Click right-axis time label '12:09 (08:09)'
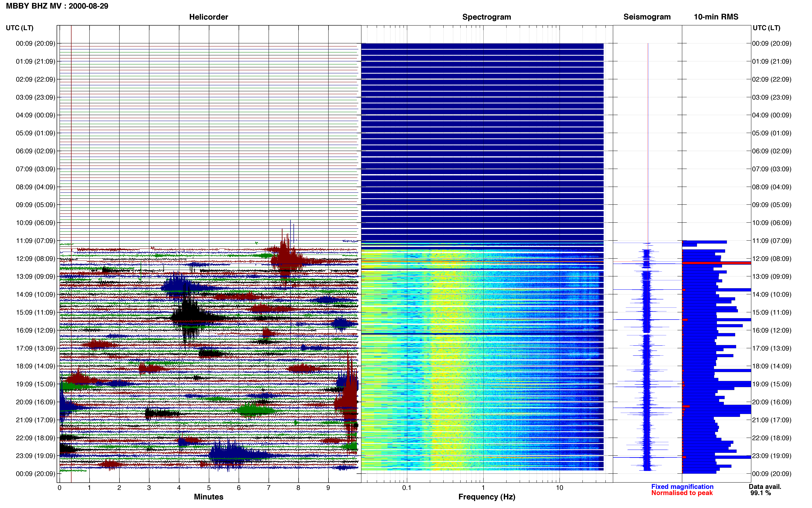This screenshot has width=812, height=508. pos(772,259)
